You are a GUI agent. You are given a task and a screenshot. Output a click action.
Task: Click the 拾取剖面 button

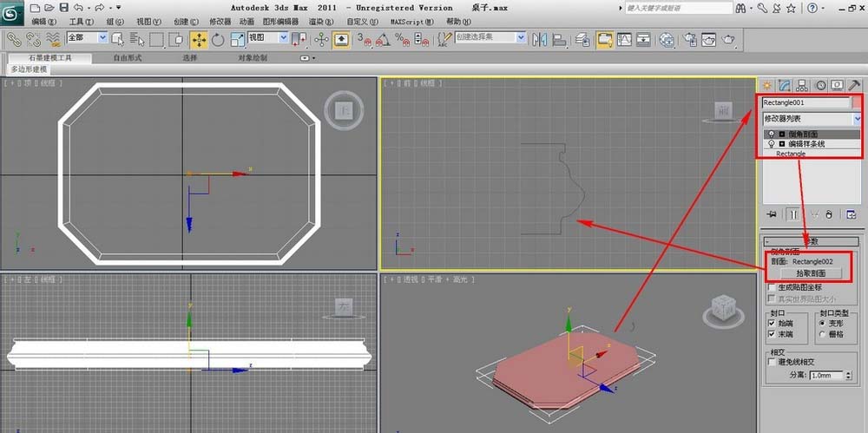[811, 273]
